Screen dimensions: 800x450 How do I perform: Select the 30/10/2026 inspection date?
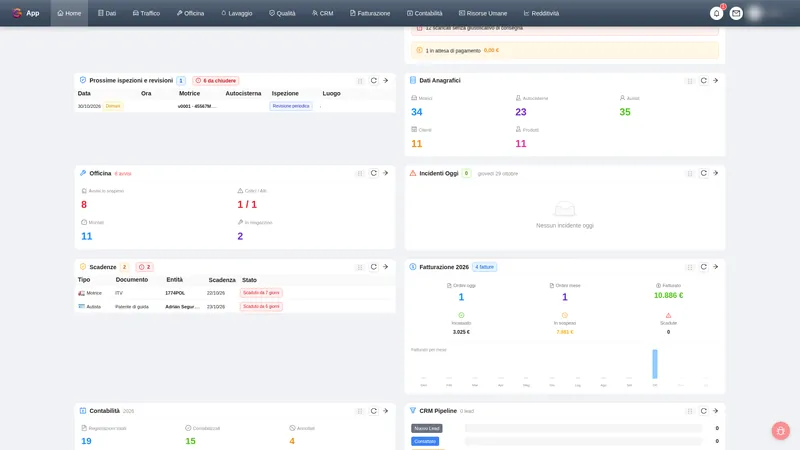click(89, 106)
